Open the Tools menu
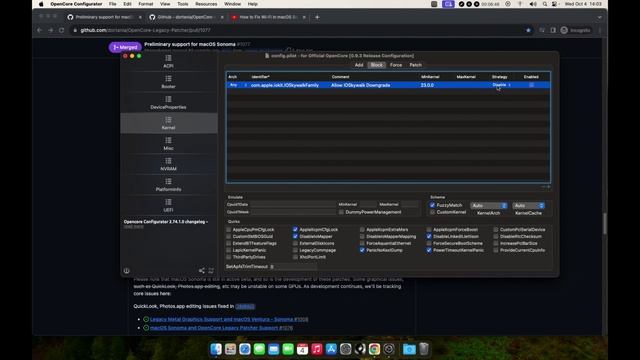 pyautogui.click(x=183, y=4)
